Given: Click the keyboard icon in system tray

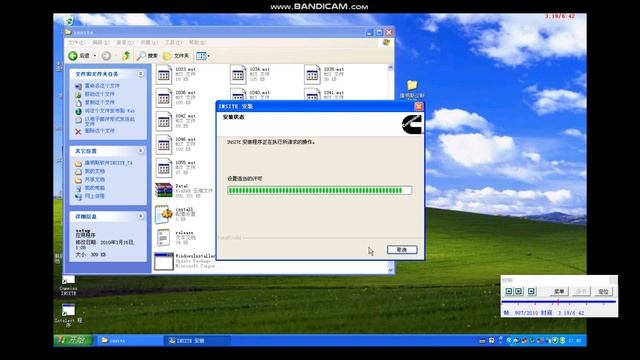Looking at the screenshot, I should point(482,340).
